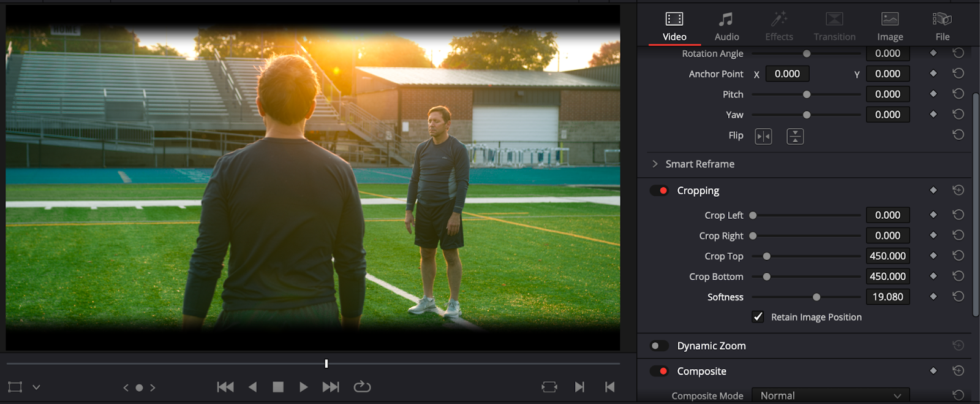Edit the Crop Top 450.000 field
980x404 pixels.
click(888, 256)
